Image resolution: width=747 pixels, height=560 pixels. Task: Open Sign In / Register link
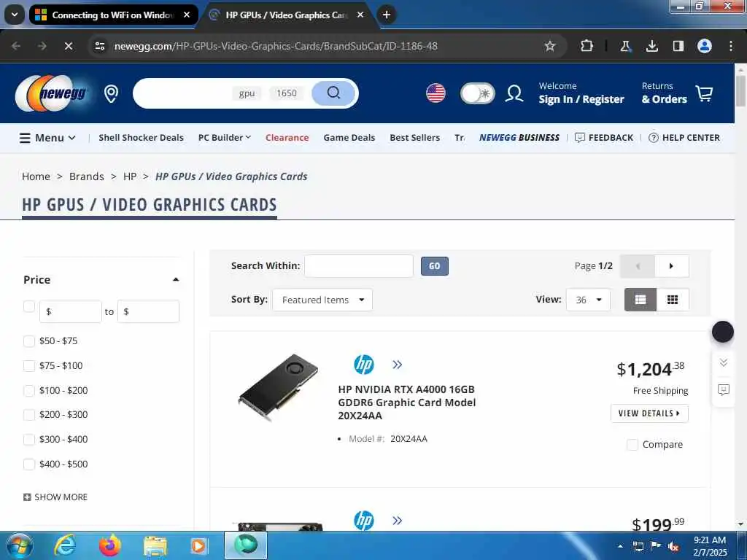(x=581, y=99)
